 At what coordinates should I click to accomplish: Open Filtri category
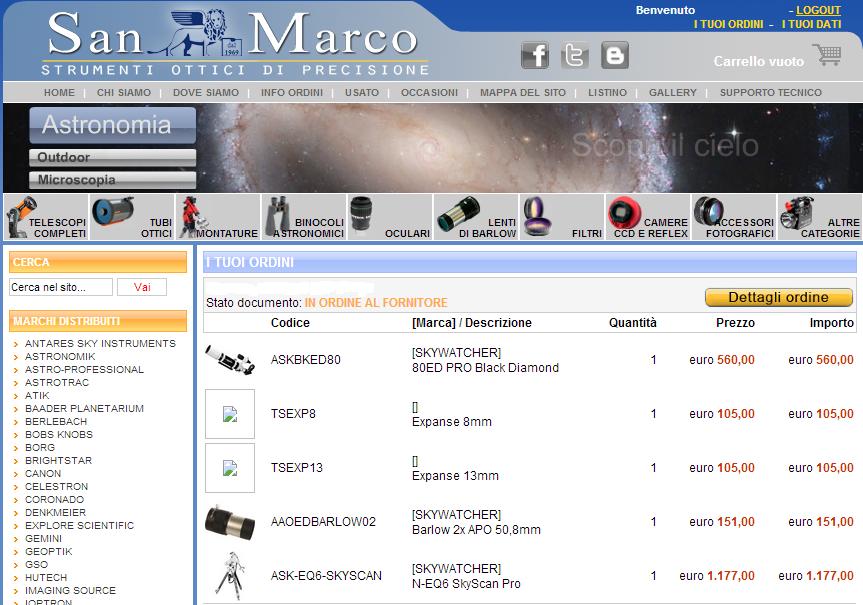pos(562,217)
